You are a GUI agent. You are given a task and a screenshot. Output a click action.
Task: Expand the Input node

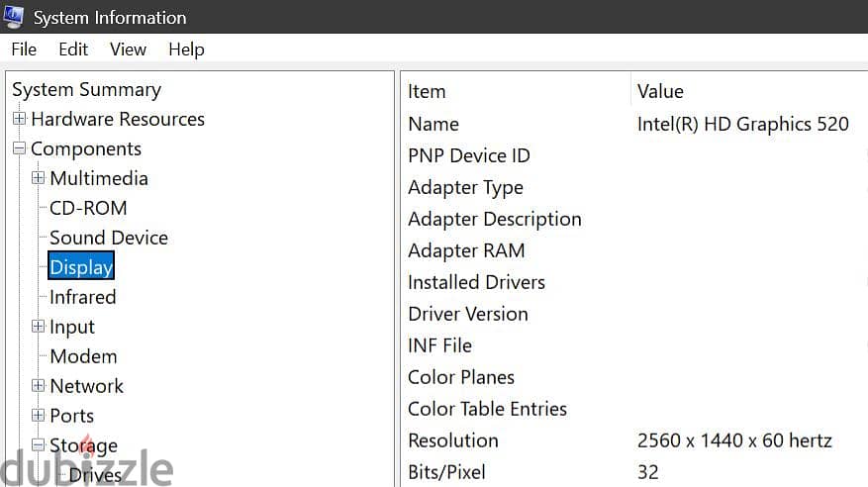[38, 326]
